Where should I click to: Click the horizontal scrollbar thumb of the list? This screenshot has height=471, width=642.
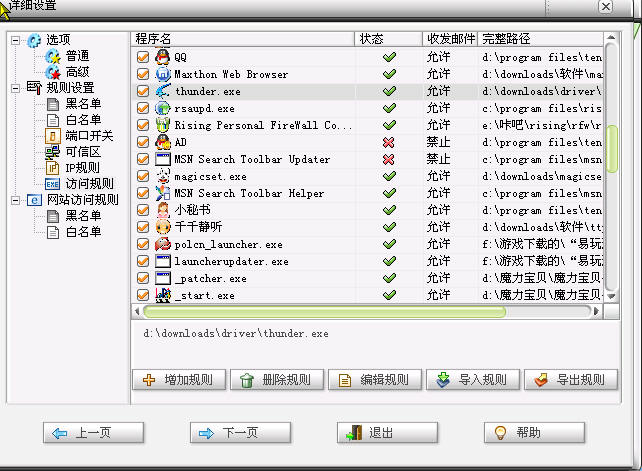pos(325,312)
